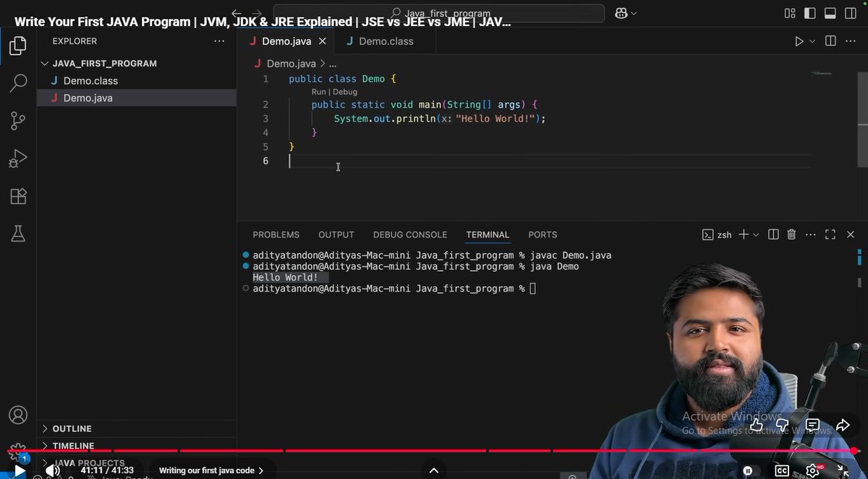Open the run options dropdown arrow
Screen dimensions: 868x479
[x=812, y=41]
